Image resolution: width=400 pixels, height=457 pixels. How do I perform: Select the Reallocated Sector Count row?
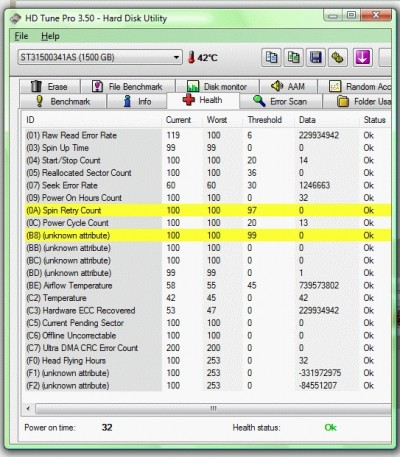coord(207,173)
